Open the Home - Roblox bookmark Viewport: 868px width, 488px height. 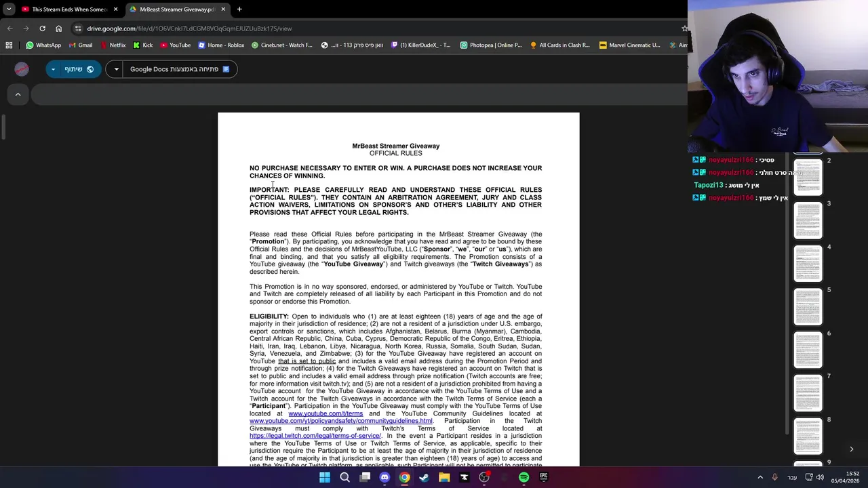point(221,45)
